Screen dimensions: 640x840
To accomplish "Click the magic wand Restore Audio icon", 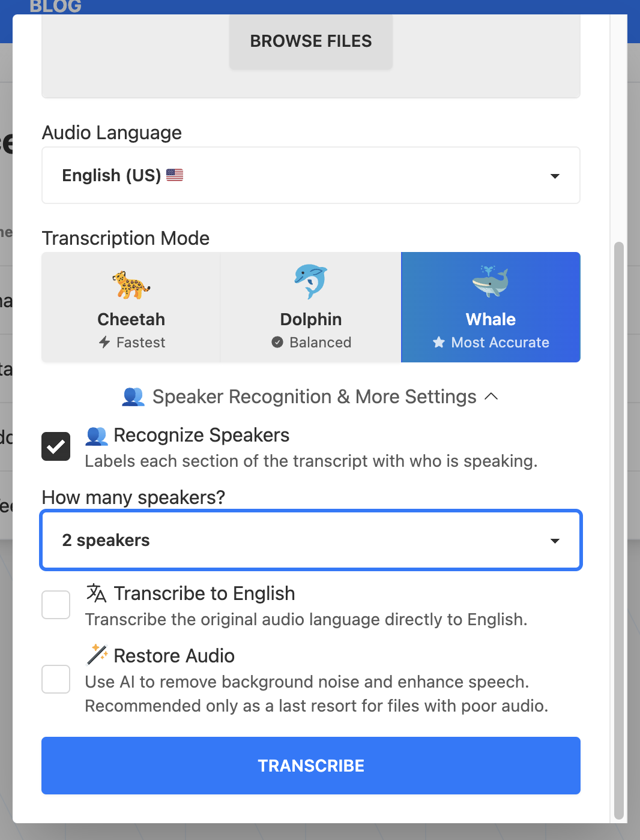I will click(x=97, y=655).
